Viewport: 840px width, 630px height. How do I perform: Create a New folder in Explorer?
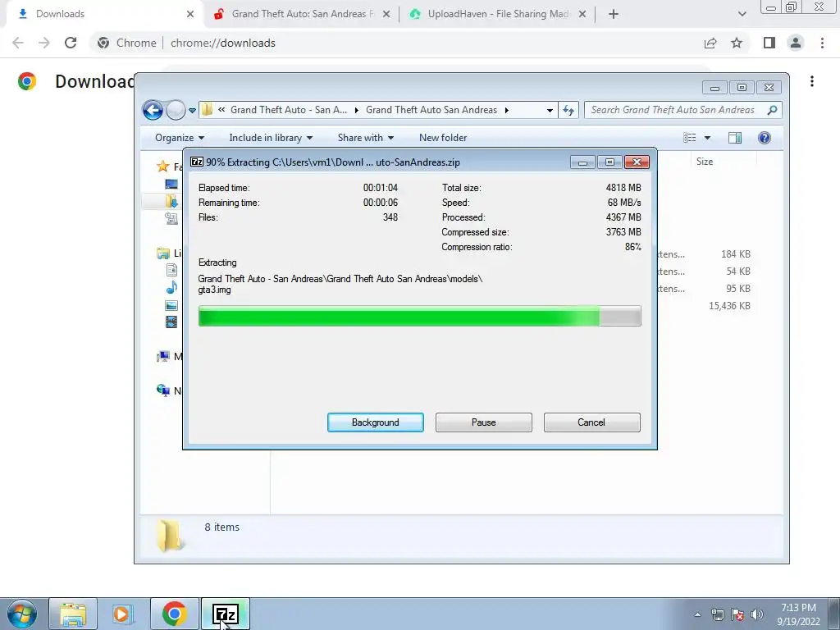(443, 138)
